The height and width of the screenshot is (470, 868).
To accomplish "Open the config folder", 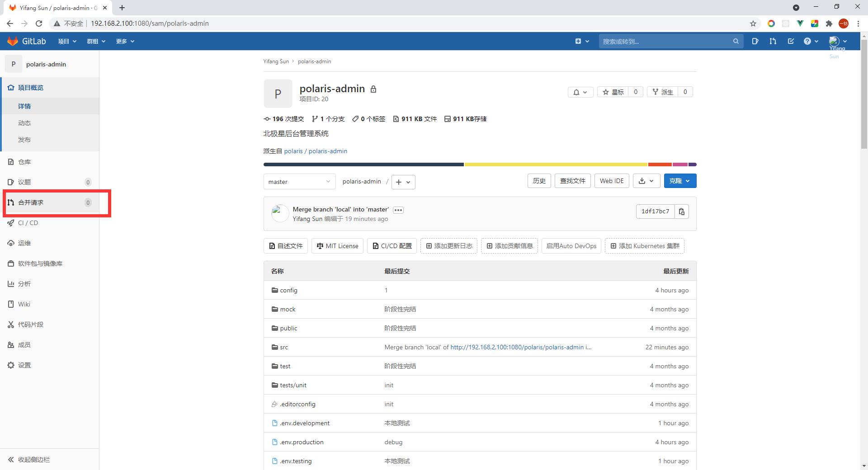I will [x=288, y=290].
